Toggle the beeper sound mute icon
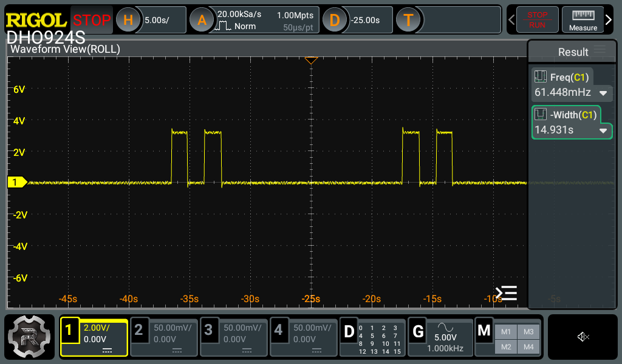622x364 pixels. pyautogui.click(x=583, y=337)
